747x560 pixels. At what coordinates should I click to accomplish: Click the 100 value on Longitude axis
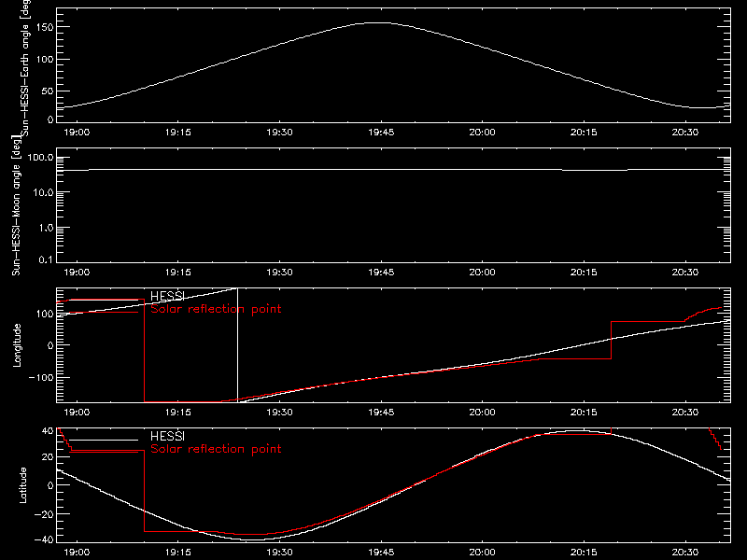(44, 314)
